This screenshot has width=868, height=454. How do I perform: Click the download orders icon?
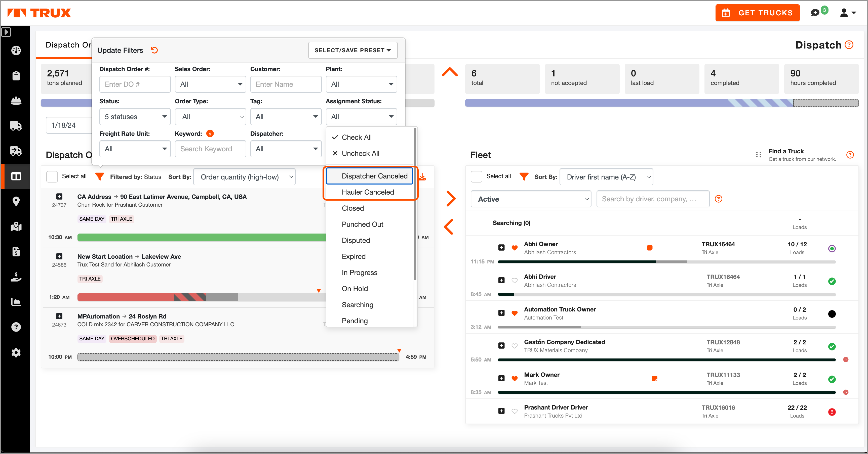tap(422, 176)
